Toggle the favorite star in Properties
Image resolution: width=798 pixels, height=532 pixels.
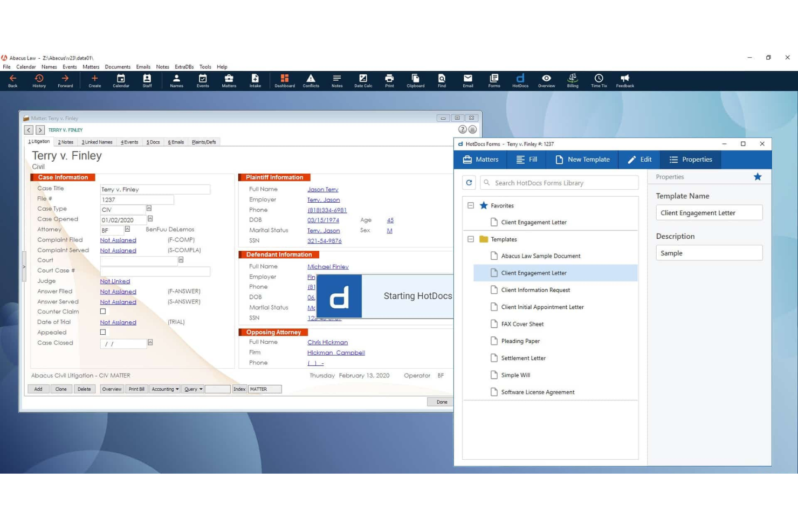758,177
